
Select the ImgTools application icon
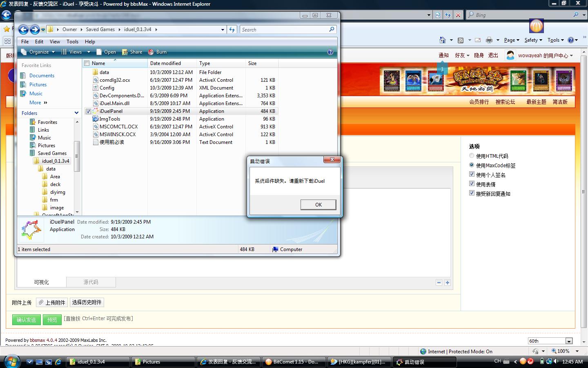click(96, 119)
